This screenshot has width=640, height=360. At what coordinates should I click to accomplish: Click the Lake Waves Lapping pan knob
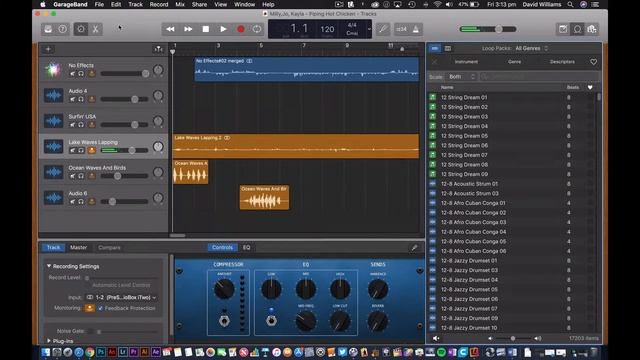click(158, 147)
